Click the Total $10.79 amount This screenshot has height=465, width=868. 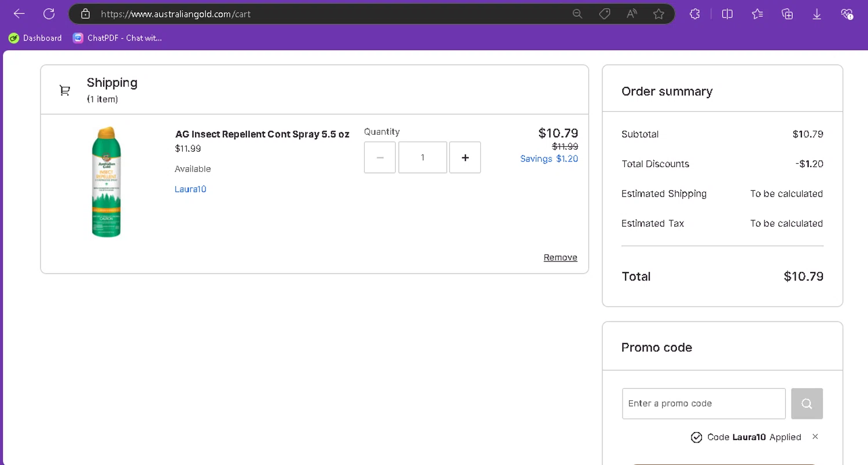(x=803, y=276)
